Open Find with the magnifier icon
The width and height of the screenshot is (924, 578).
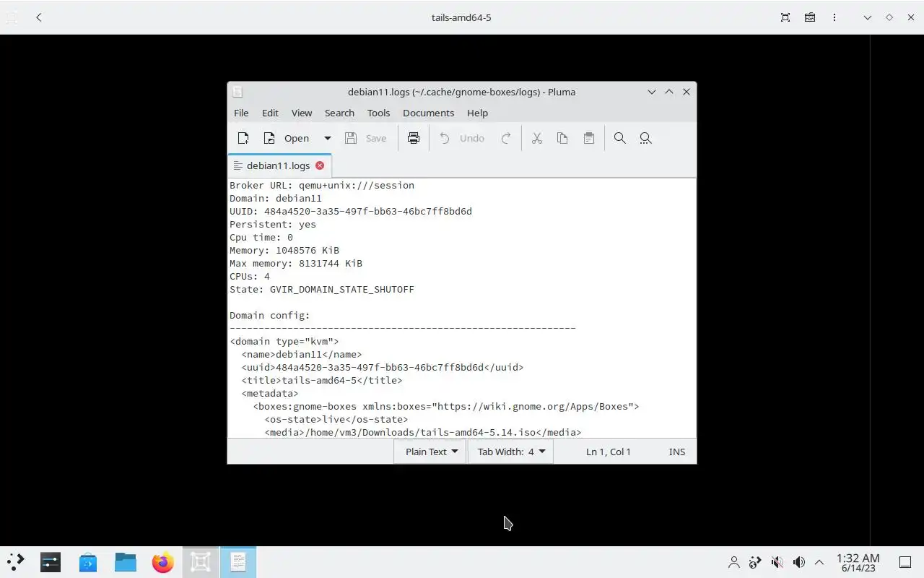click(x=619, y=138)
